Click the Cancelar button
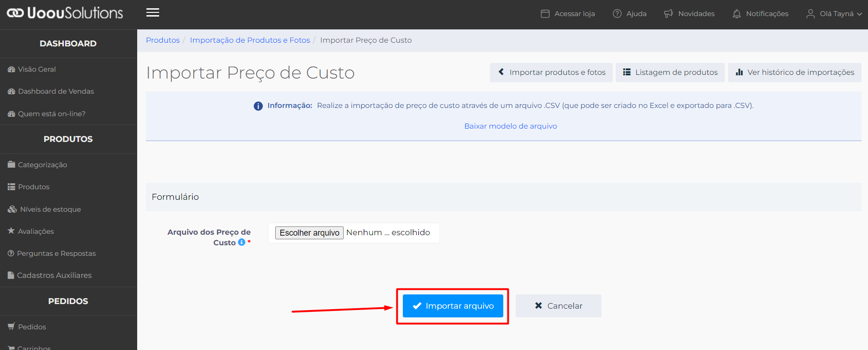The height and width of the screenshot is (350, 868). tap(558, 306)
